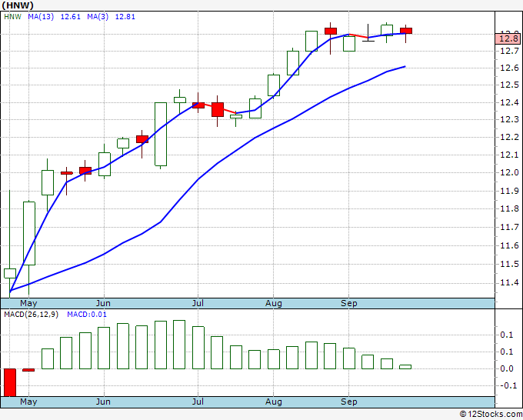
Task: Click the 12.0 price axis label
Action: coord(506,172)
